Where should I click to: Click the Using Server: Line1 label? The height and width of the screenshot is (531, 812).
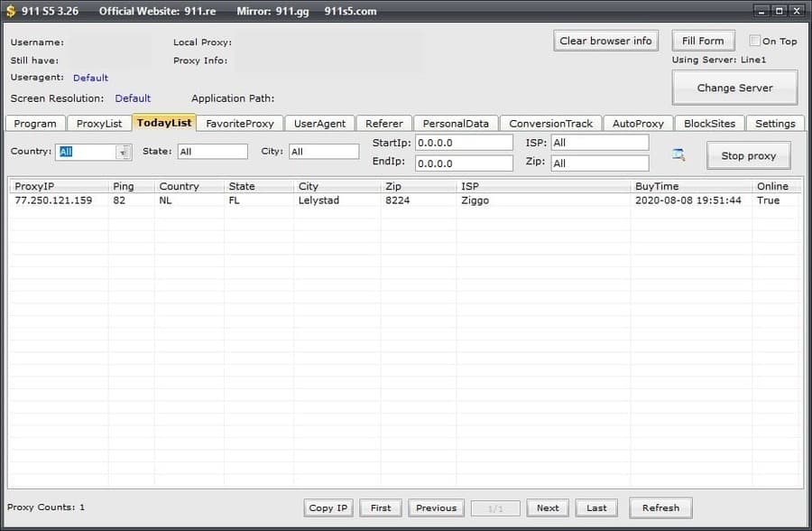[x=719, y=60]
